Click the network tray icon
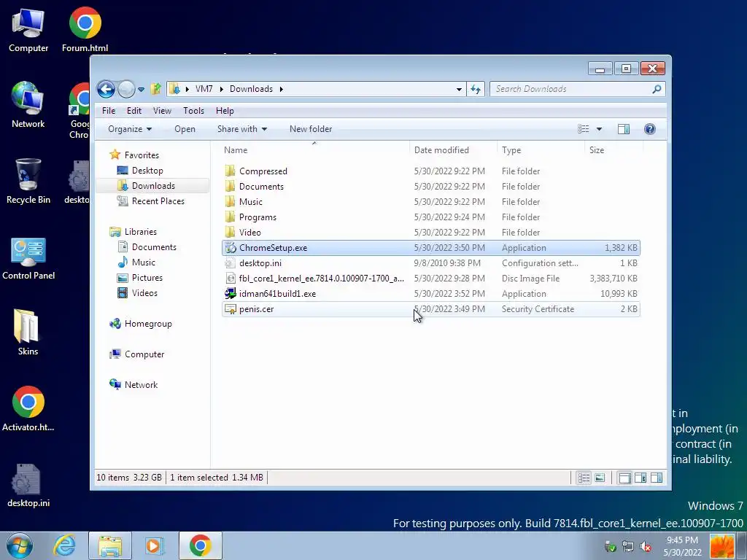747x560 pixels. pos(628,547)
